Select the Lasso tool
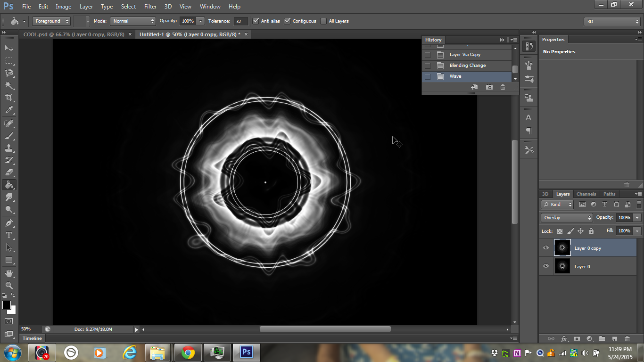 (x=9, y=73)
